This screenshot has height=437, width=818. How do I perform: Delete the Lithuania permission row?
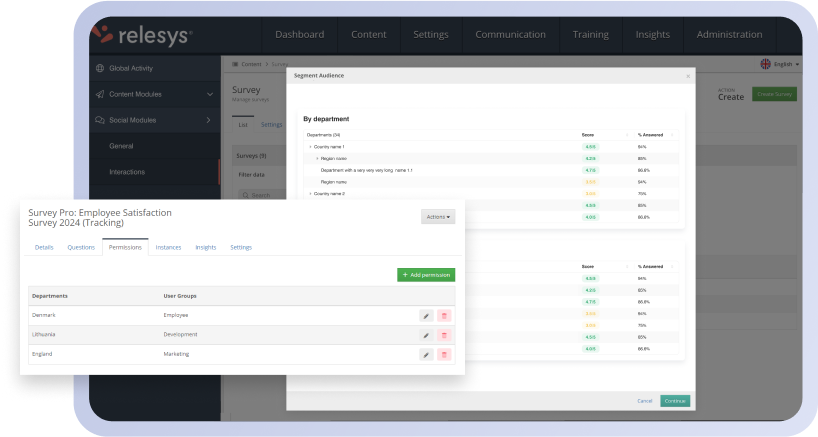tap(444, 335)
